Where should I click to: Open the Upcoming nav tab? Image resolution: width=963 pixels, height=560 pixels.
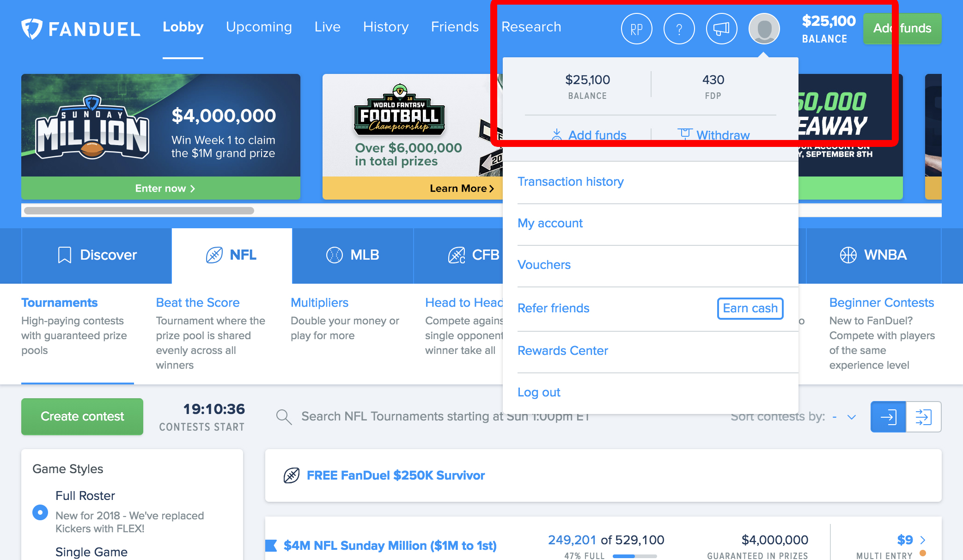coord(259,27)
